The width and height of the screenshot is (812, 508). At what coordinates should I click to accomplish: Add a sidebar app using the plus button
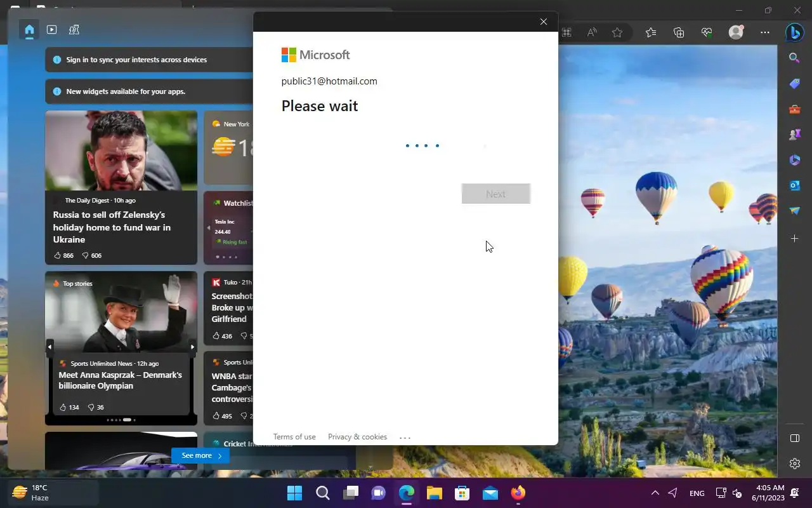coord(794,239)
